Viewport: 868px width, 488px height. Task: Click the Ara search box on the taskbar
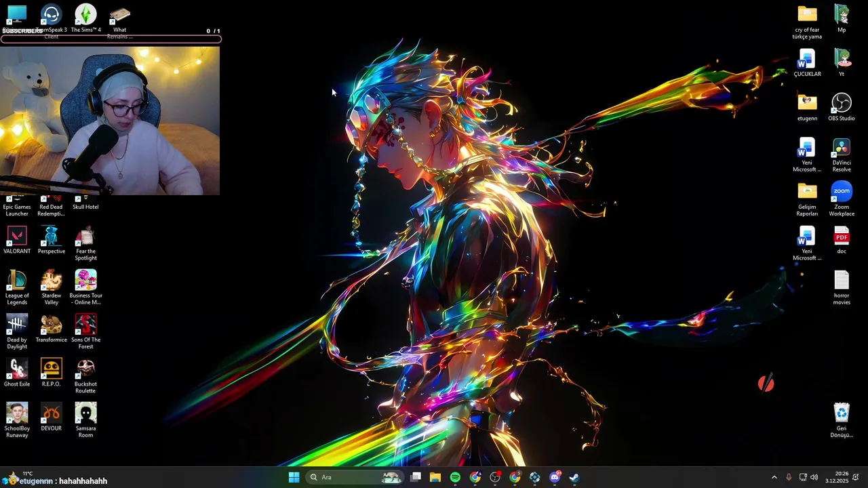click(355, 477)
